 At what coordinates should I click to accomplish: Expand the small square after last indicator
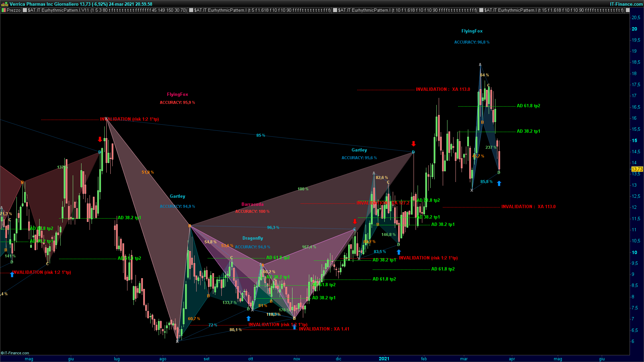(x=628, y=10)
